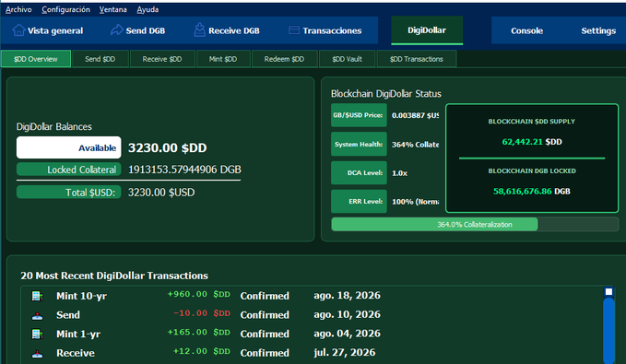This screenshot has height=364, width=626.
Task: Select the $DD Vault sub-tab
Action: [347, 59]
